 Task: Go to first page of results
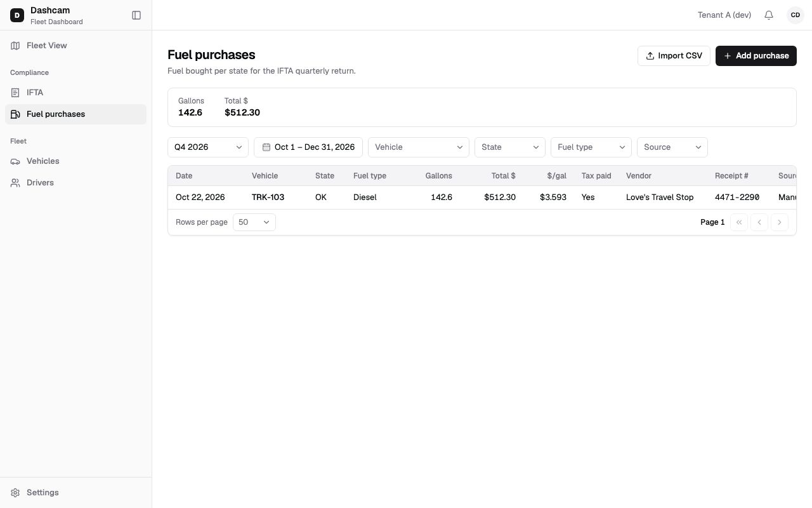739,222
